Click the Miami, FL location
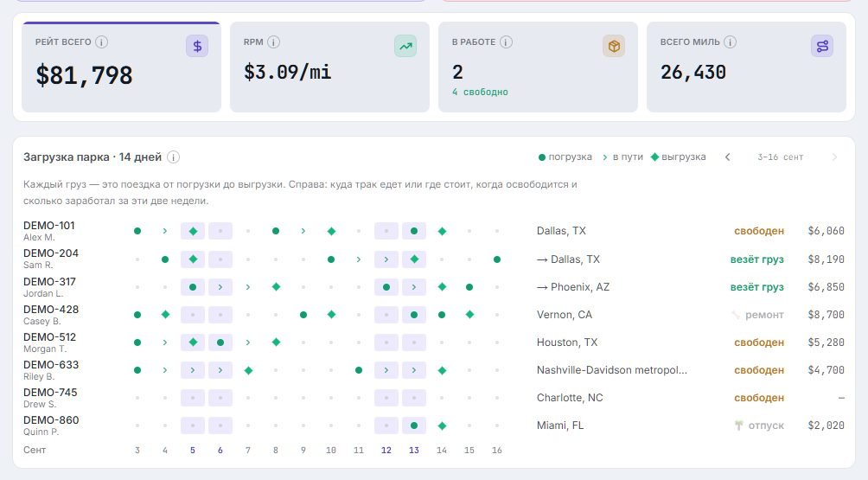 pos(560,426)
